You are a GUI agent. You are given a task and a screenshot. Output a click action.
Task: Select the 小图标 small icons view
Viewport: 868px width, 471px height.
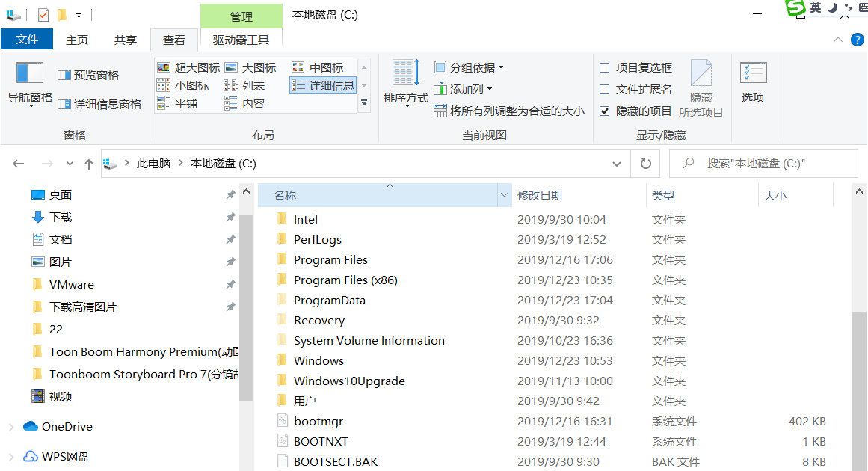(186, 84)
